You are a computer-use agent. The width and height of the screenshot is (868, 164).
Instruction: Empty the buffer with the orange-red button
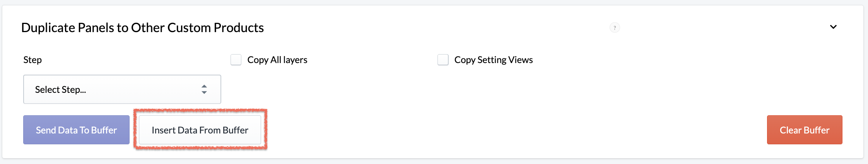coord(805,130)
